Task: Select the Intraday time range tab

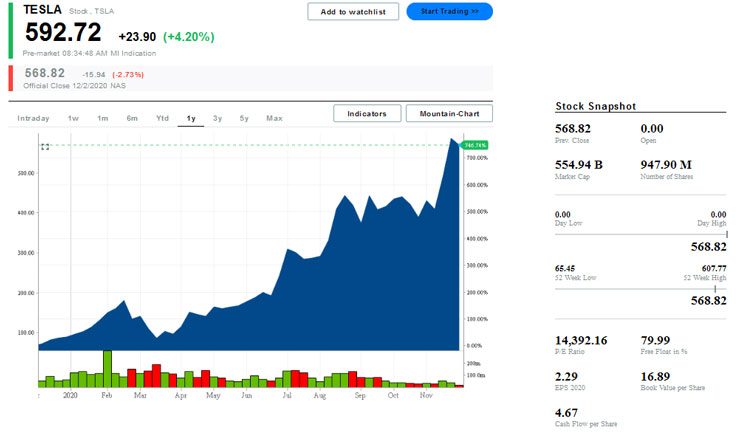Action: click(x=33, y=118)
